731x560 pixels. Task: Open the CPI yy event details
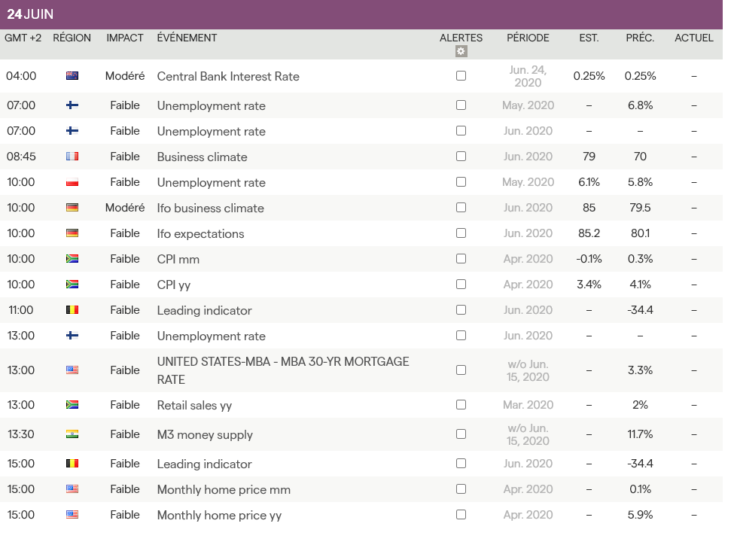point(178,285)
